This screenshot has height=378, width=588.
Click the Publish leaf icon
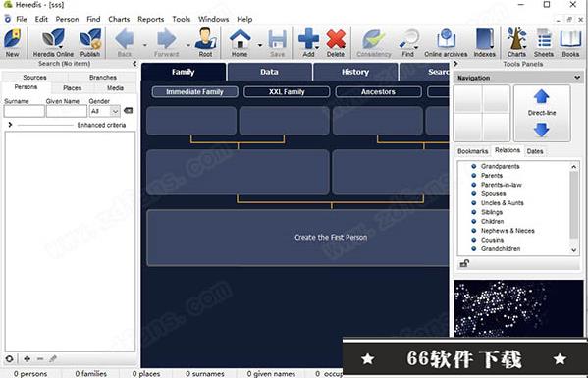point(90,39)
